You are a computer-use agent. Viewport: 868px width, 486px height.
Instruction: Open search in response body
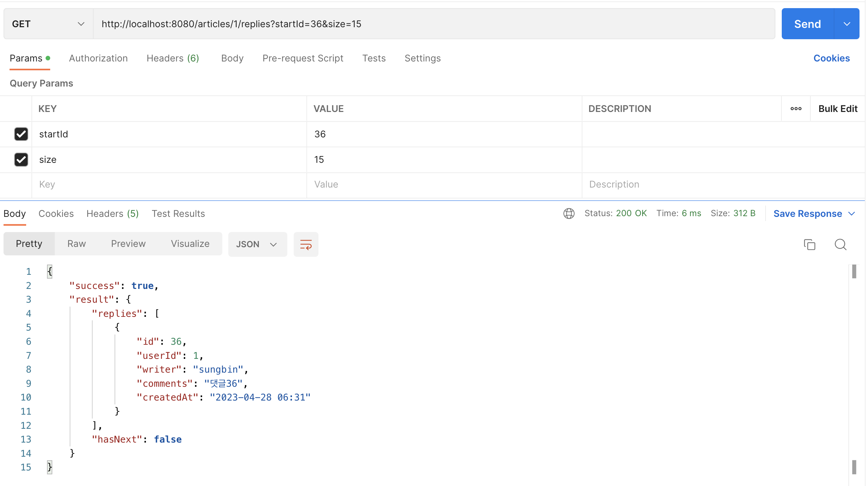pyautogui.click(x=840, y=244)
